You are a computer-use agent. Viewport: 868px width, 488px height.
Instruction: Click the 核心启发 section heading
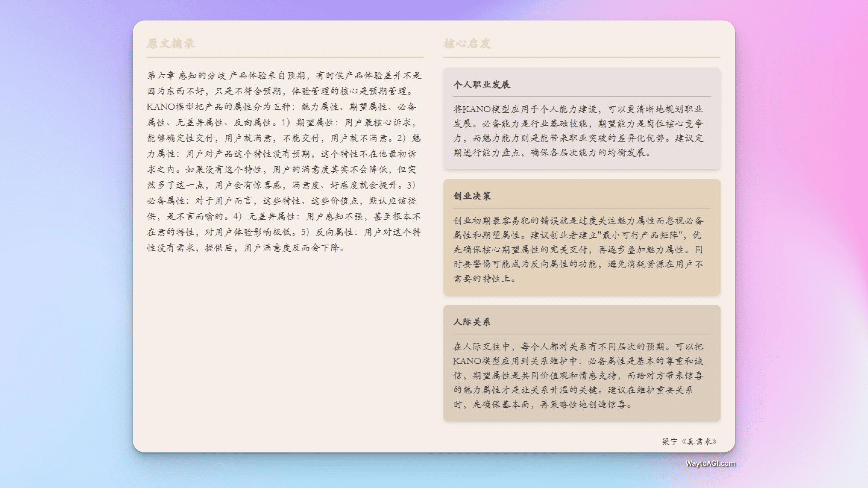coord(467,43)
